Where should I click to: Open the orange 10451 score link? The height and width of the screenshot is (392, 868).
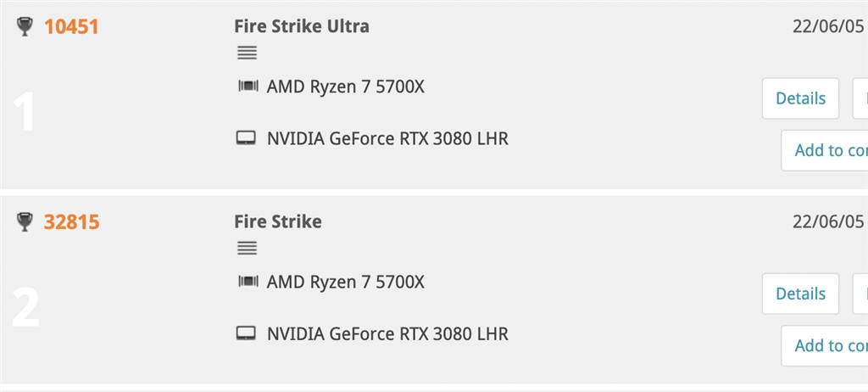[x=71, y=26]
